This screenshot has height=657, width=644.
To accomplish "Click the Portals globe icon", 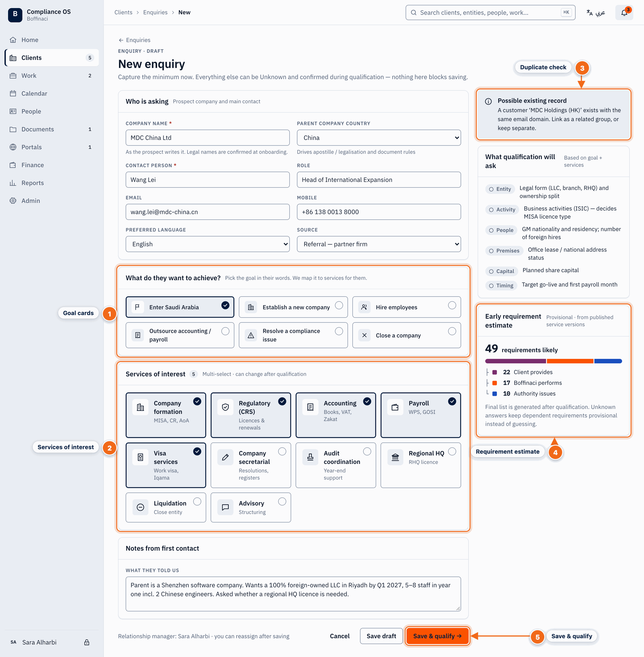I will pos(13,147).
